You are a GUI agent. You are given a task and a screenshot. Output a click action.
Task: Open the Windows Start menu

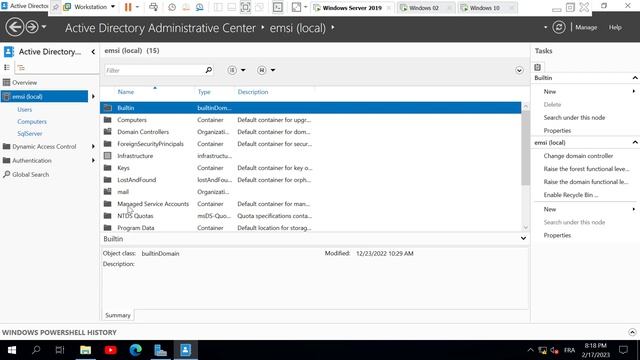[11, 350]
